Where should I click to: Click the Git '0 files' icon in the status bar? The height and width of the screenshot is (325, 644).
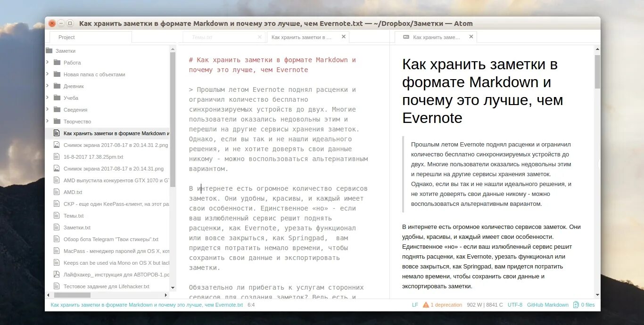tap(576, 305)
